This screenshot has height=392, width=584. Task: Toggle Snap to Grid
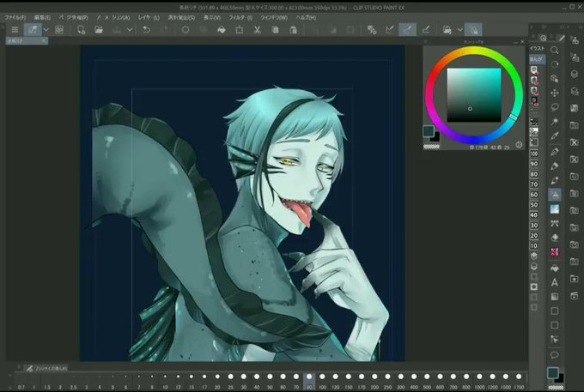(x=426, y=30)
